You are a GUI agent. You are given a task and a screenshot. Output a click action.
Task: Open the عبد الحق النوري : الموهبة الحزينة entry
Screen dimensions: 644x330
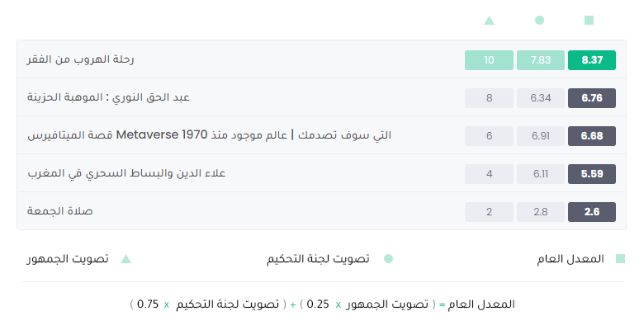click(x=108, y=97)
